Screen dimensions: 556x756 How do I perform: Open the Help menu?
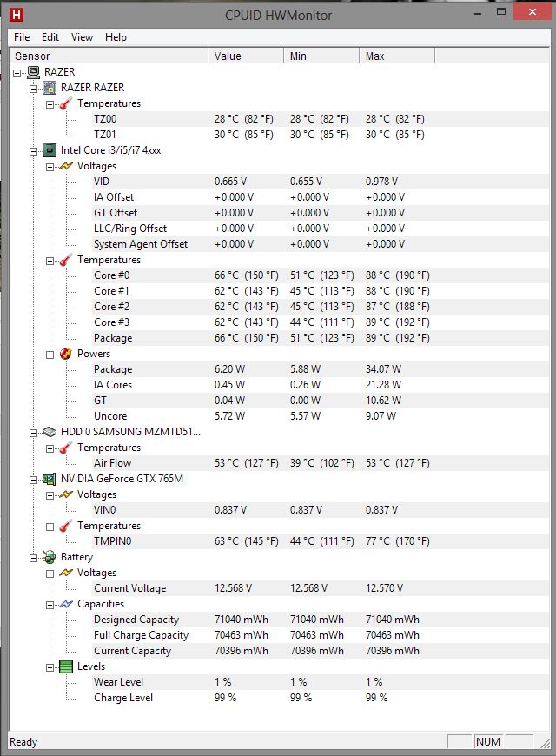[116, 37]
